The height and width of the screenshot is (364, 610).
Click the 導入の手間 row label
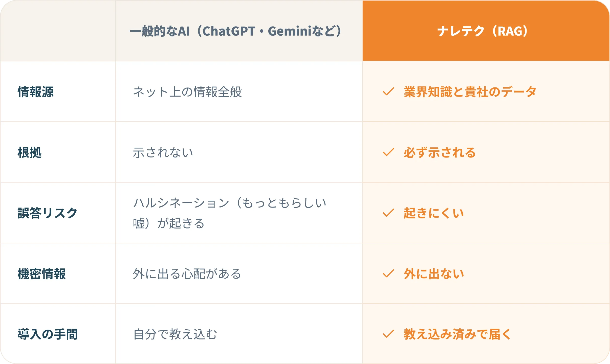pyautogui.click(x=48, y=334)
